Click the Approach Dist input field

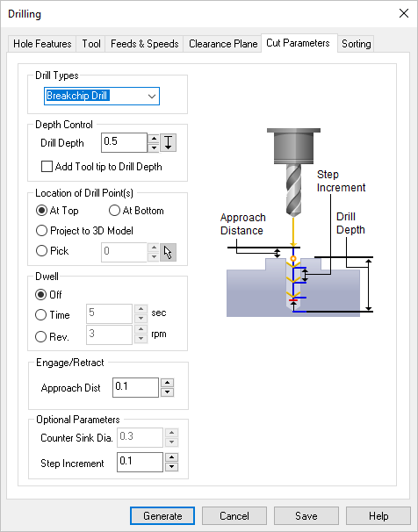pos(136,387)
